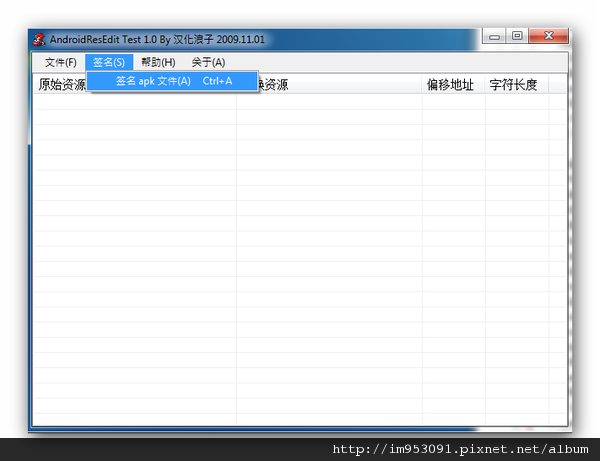Click the 偏移地址 column header
The height and width of the screenshot is (461, 600).
tap(453, 85)
